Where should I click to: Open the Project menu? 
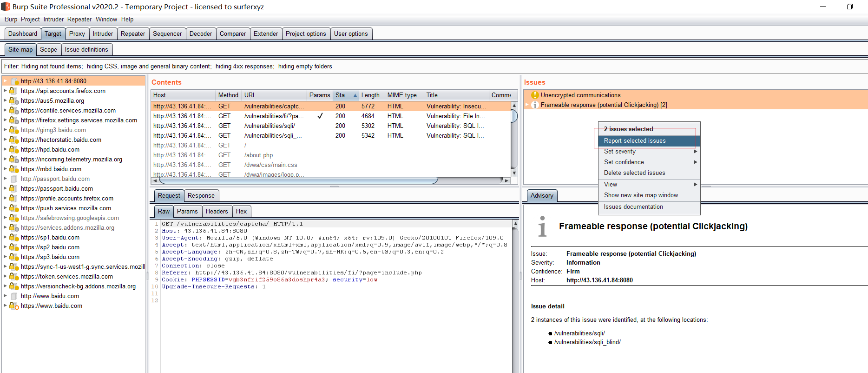[30, 20]
